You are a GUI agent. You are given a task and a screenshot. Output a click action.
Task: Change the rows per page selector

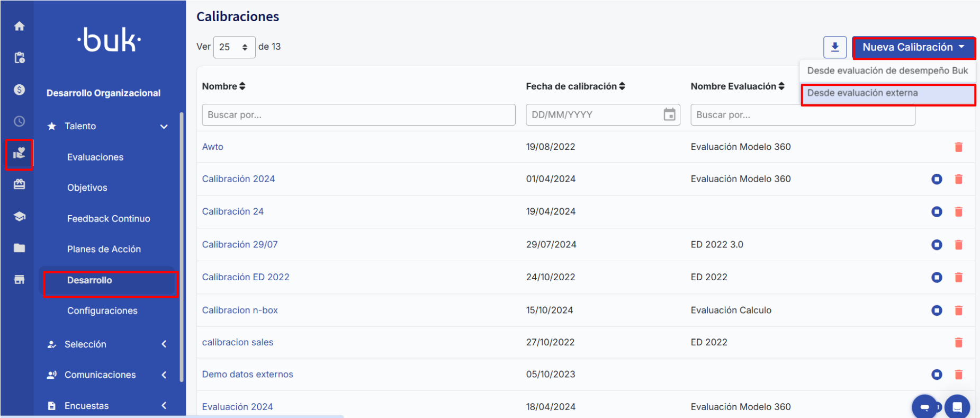coord(234,47)
